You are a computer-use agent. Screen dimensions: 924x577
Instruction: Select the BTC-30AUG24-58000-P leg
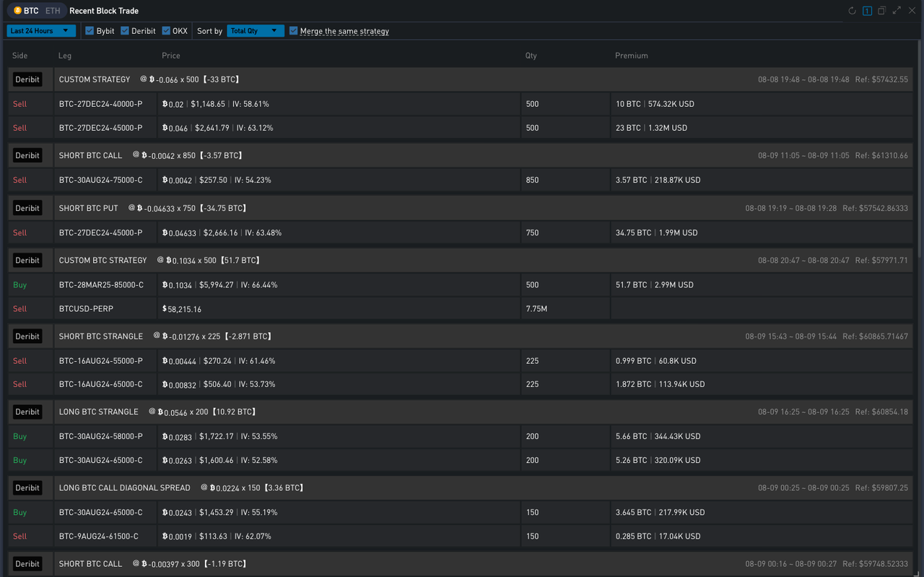point(101,436)
